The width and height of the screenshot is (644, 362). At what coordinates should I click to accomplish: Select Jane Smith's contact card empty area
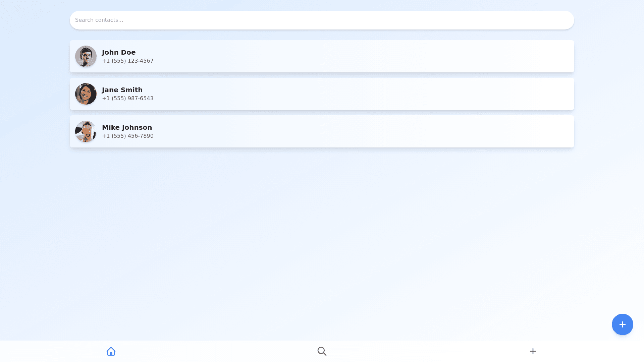[x=369, y=94]
